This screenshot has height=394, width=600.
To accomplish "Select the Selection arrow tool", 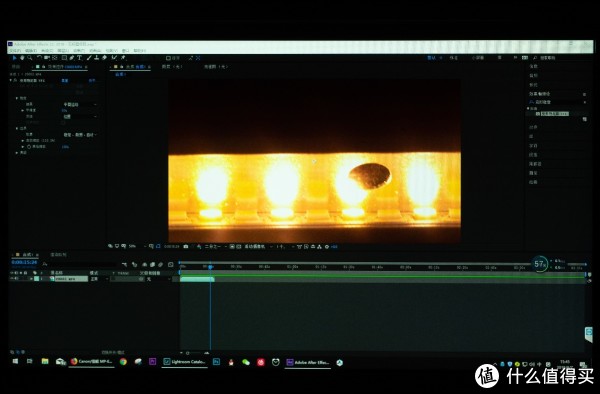I will tap(15, 58).
